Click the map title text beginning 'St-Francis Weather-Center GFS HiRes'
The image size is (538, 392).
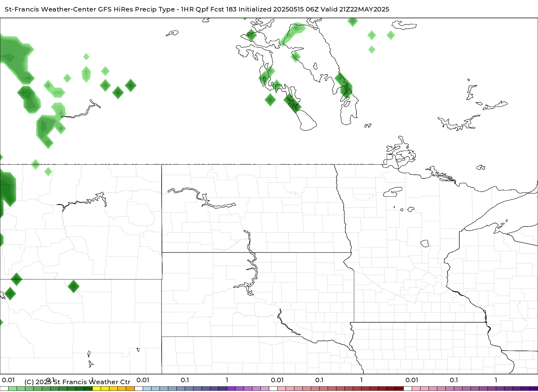tap(197, 9)
